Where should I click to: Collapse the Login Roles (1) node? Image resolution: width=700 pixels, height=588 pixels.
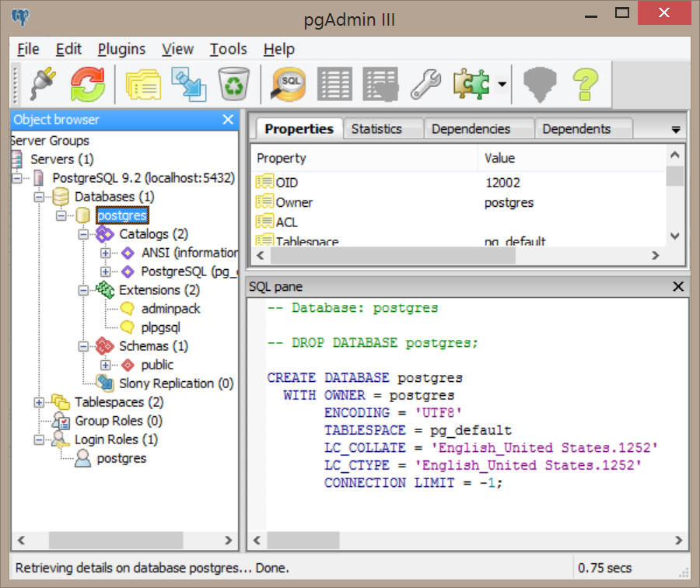click(x=40, y=440)
